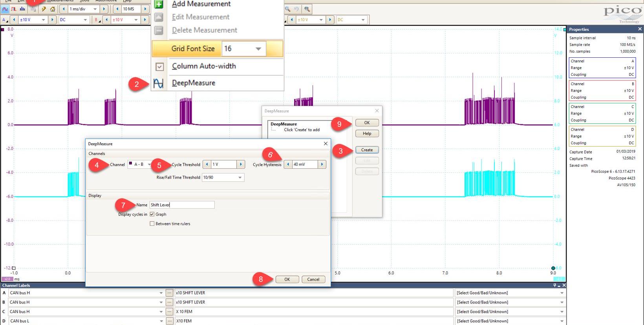Close the Properties panel
Image resolution: width=644 pixels, height=325 pixels.
(640, 29)
